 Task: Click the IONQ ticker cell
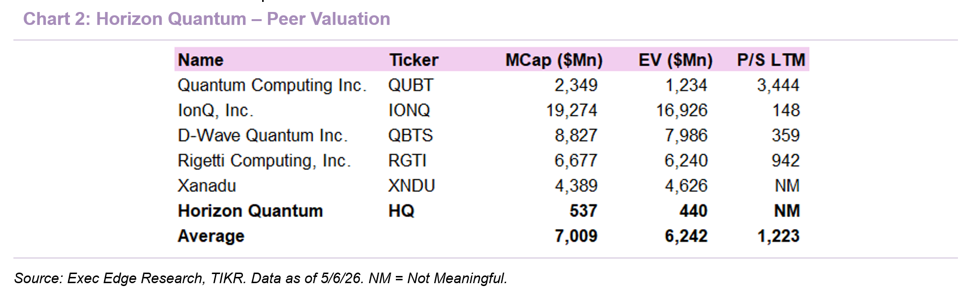409,110
